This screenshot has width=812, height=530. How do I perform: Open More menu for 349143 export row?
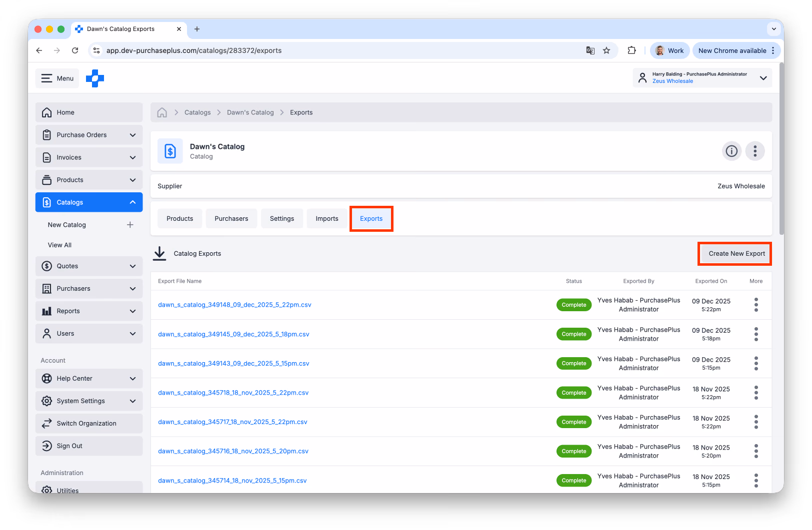click(x=756, y=363)
